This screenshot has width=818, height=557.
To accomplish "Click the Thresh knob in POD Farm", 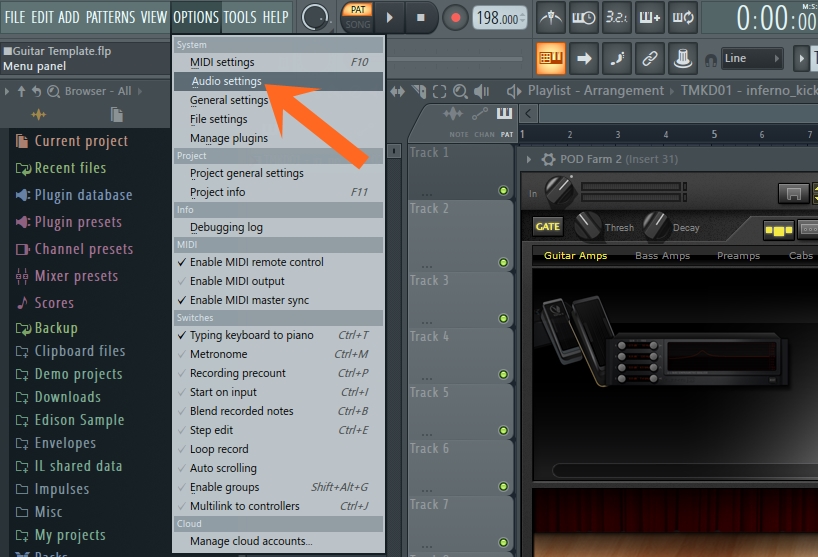I will (587, 227).
